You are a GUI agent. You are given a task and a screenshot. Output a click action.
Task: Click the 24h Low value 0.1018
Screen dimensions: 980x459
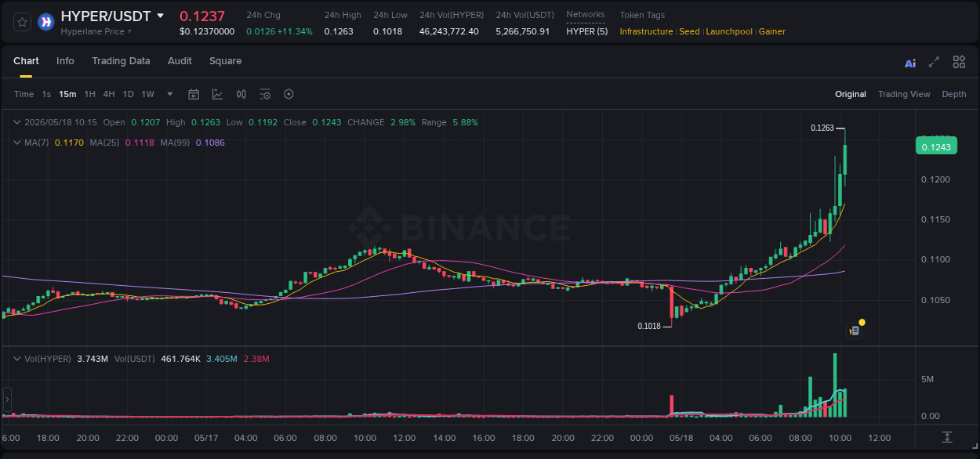387,31
